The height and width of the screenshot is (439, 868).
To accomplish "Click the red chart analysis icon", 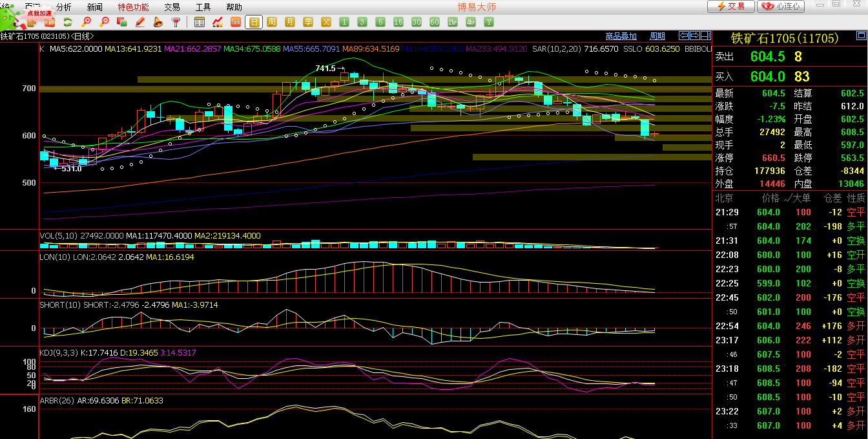I will 218,22.
